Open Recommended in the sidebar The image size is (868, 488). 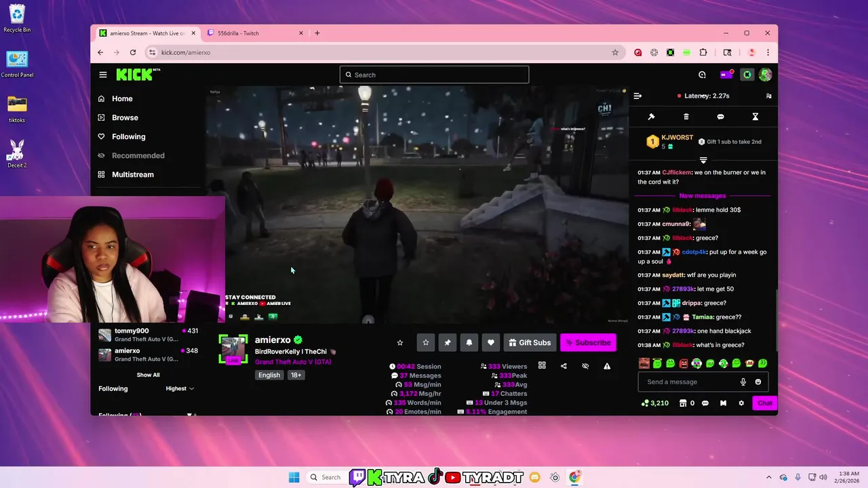pyautogui.click(x=138, y=155)
